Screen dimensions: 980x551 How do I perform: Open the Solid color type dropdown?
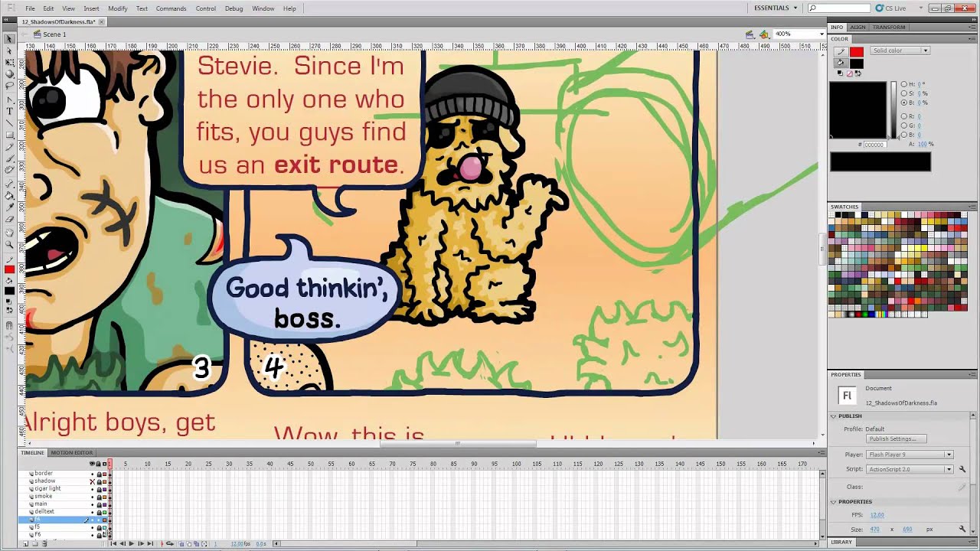click(x=900, y=51)
